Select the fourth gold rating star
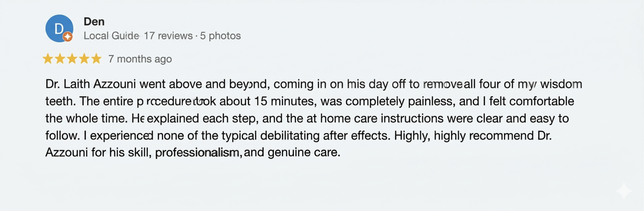Image resolution: width=644 pixels, height=211 pixels. coord(84,59)
